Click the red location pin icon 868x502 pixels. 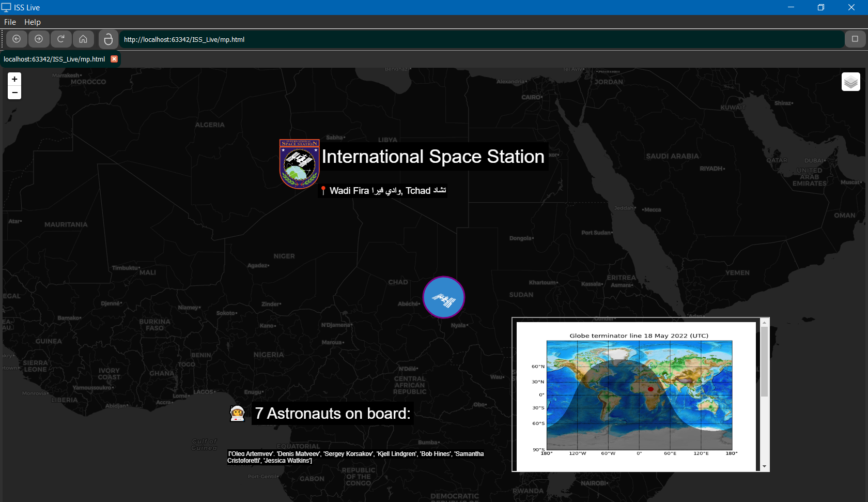point(323,191)
